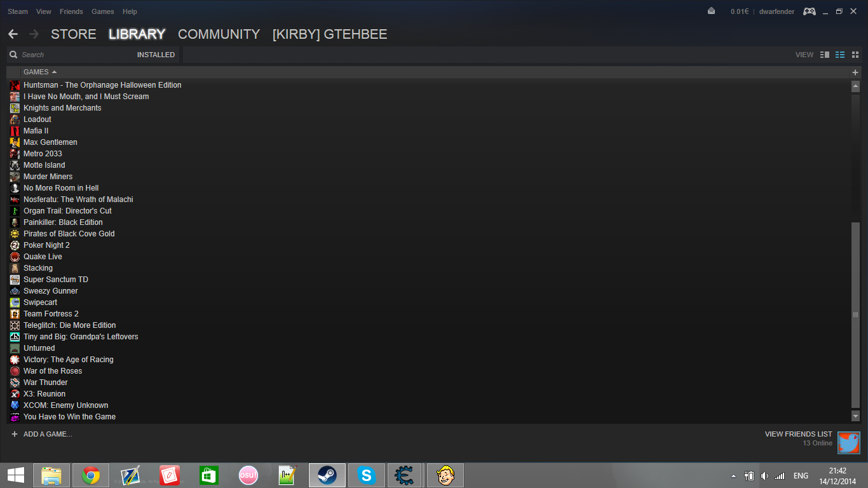This screenshot has height=488, width=868.
Task: Open VIEW FRIENDS LIST
Action: point(798,434)
